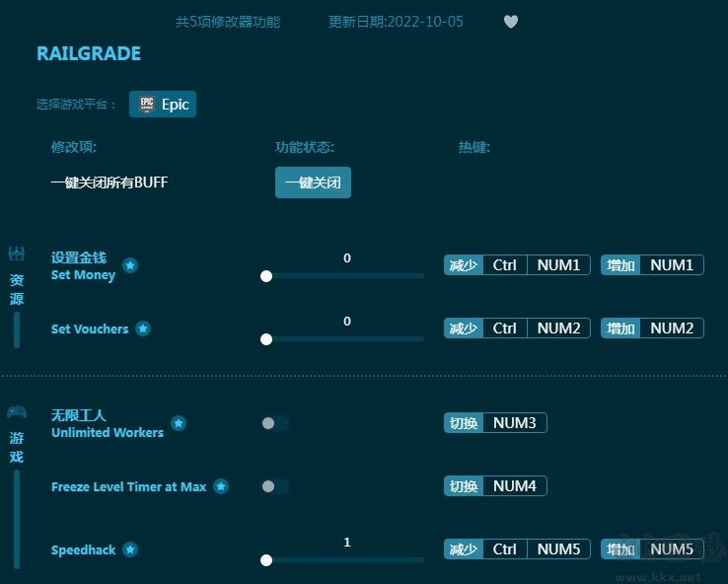Viewport: 728px width, 584px height.
Task: Click the star icon beside Speedhack
Action: 130,549
